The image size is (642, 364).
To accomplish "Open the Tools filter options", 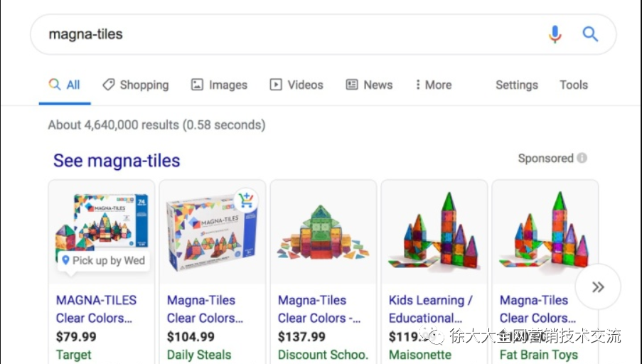I will coord(573,85).
